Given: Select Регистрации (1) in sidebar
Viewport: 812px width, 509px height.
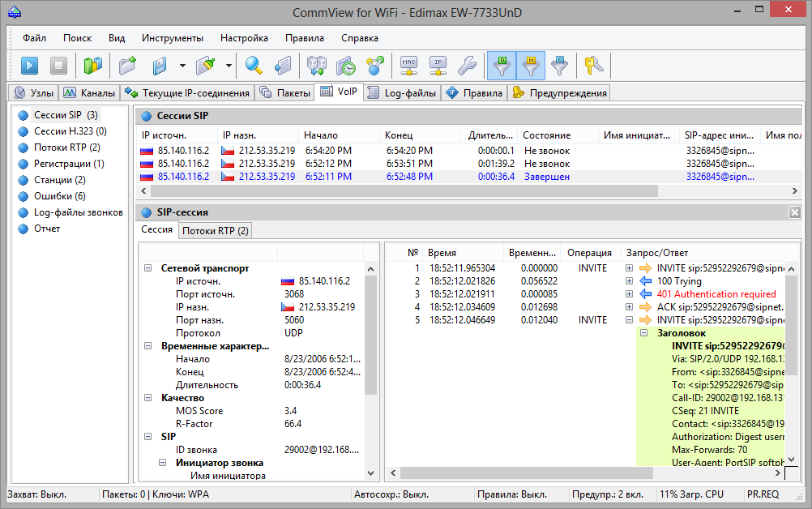Looking at the screenshot, I should [69, 164].
